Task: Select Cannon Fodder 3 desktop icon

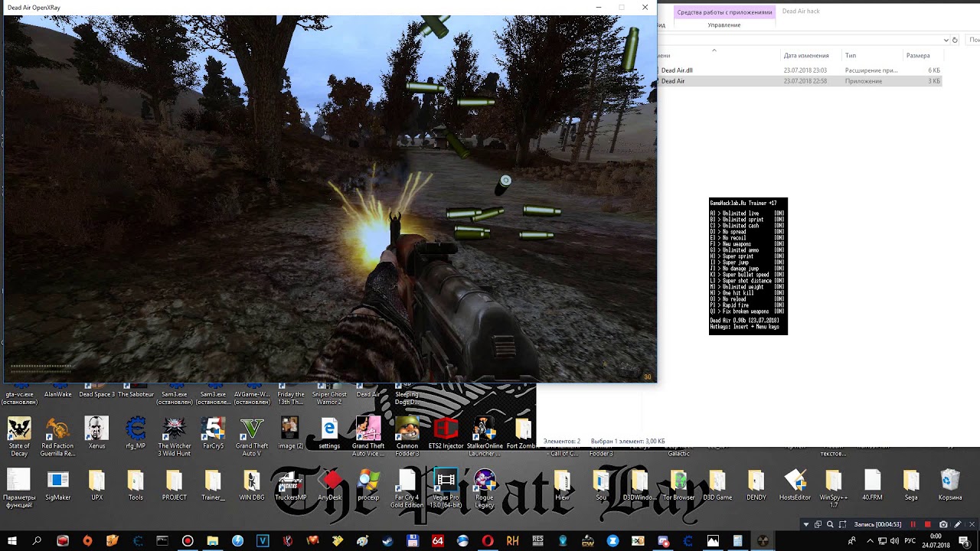Action: (x=407, y=437)
